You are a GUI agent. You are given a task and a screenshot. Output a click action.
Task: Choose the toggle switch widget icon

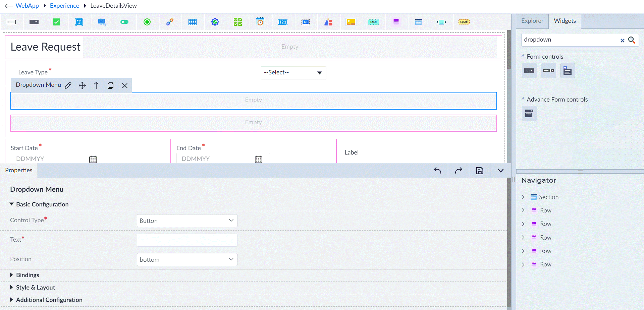point(124,22)
